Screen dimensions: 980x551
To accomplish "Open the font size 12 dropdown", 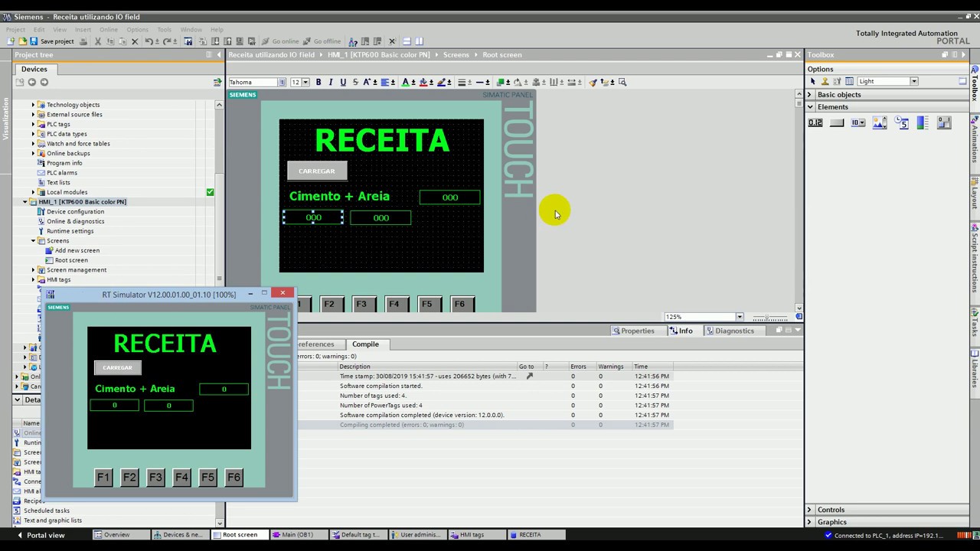I will 305,82.
